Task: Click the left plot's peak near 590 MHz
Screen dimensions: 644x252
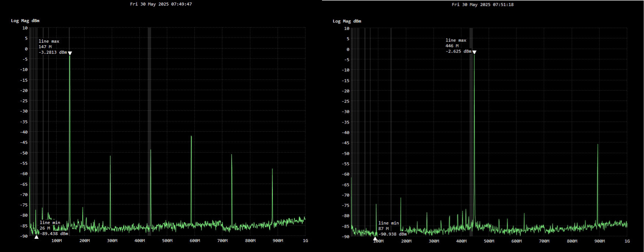Action: click(x=191, y=137)
